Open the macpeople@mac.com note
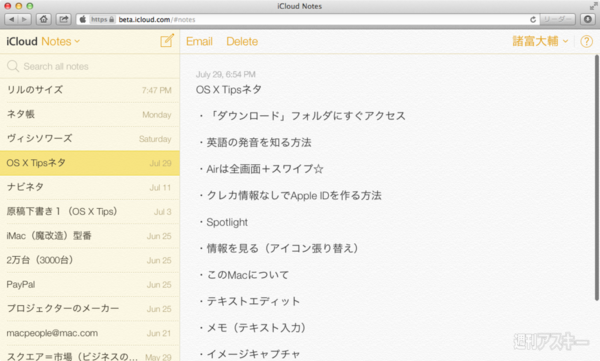 coord(90,333)
